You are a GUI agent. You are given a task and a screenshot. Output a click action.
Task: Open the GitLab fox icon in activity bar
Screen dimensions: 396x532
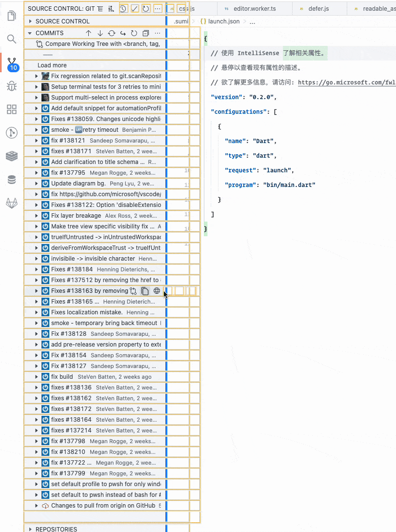point(12,203)
